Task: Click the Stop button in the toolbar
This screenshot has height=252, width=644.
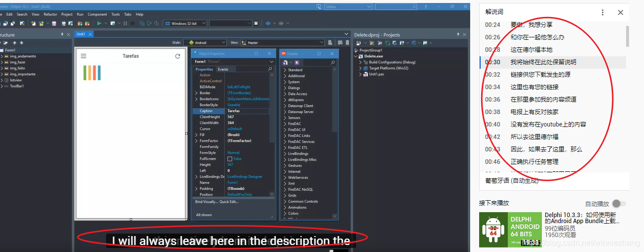Action: pyautogui.click(x=132, y=23)
